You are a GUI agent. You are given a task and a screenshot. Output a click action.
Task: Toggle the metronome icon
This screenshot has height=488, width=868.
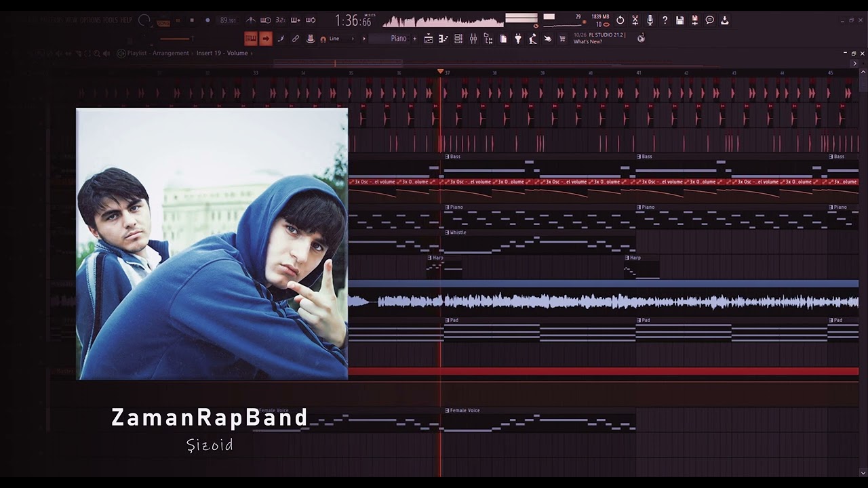[250, 20]
